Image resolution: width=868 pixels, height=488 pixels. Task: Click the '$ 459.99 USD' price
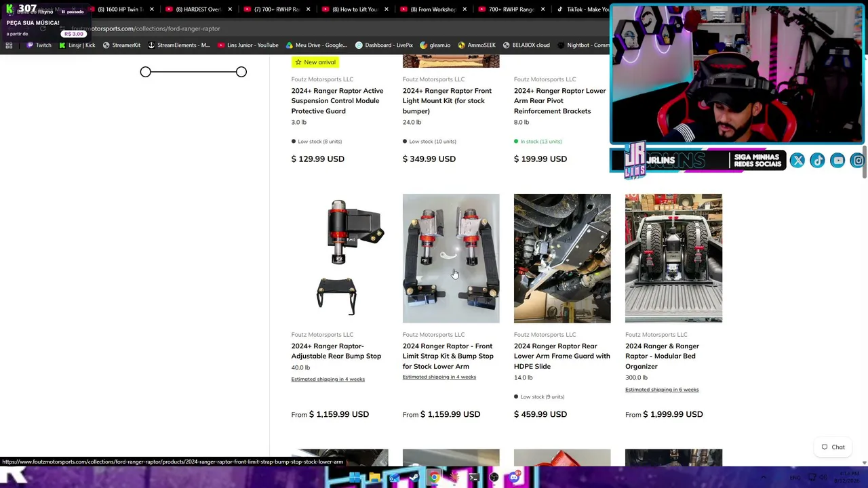point(540,414)
